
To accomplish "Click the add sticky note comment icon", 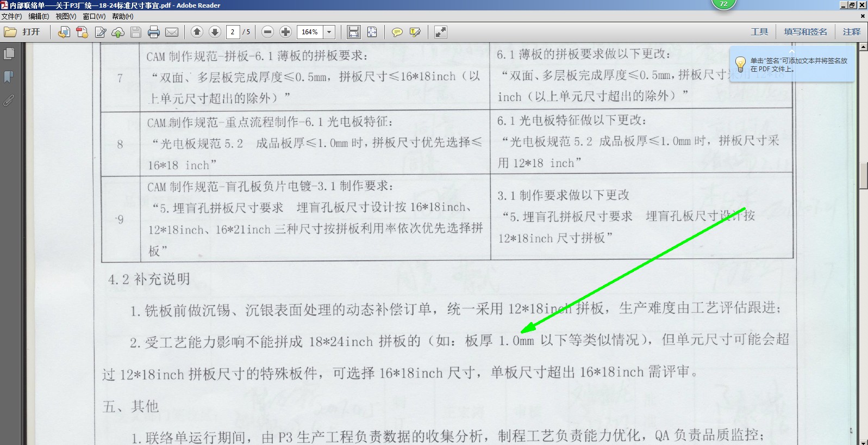I will [x=397, y=32].
